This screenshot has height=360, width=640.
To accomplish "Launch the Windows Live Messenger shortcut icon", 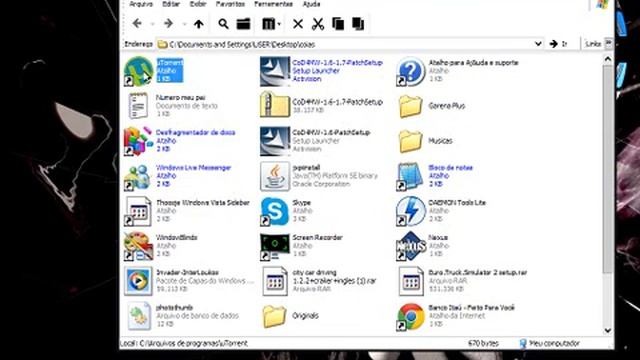I will [x=138, y=176].
